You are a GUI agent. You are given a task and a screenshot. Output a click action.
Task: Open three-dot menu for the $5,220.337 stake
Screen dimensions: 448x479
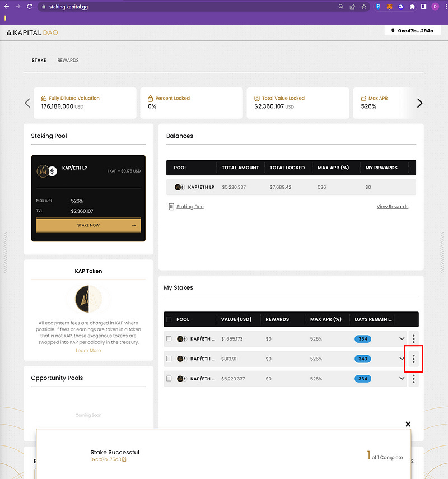tap(413, 379)
